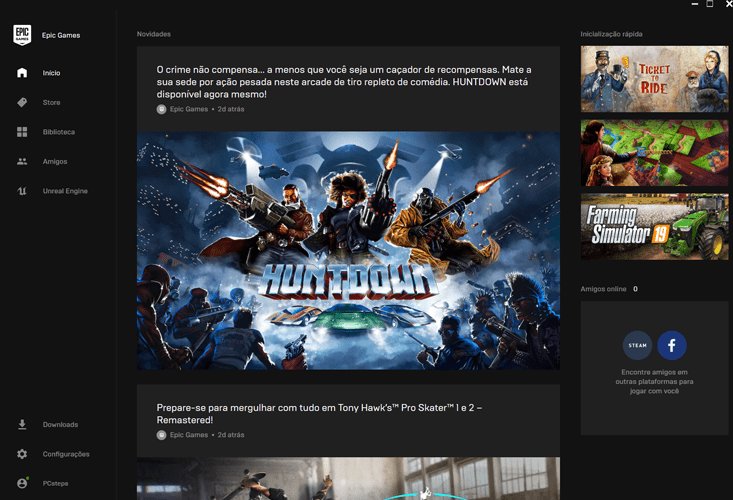
Task: Open the Configurações menu label
Action: point(66,454)
